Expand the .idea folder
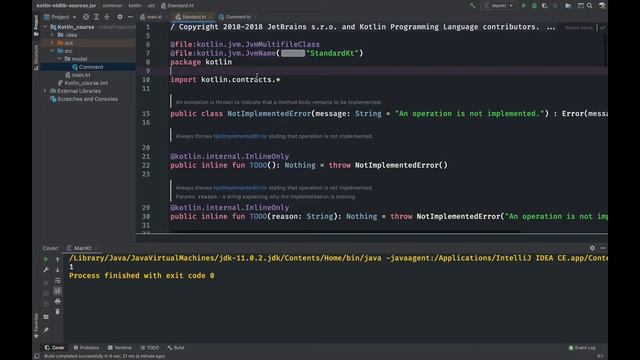640x360 pixels. (x=52, y=35)
